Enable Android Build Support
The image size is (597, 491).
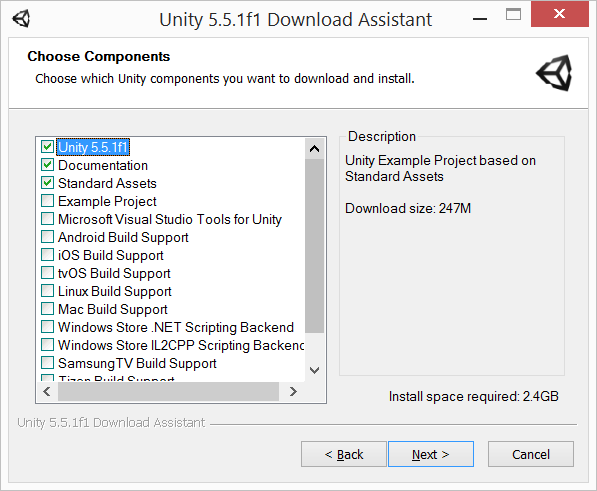pyautogui.click(x=47, y=237)
